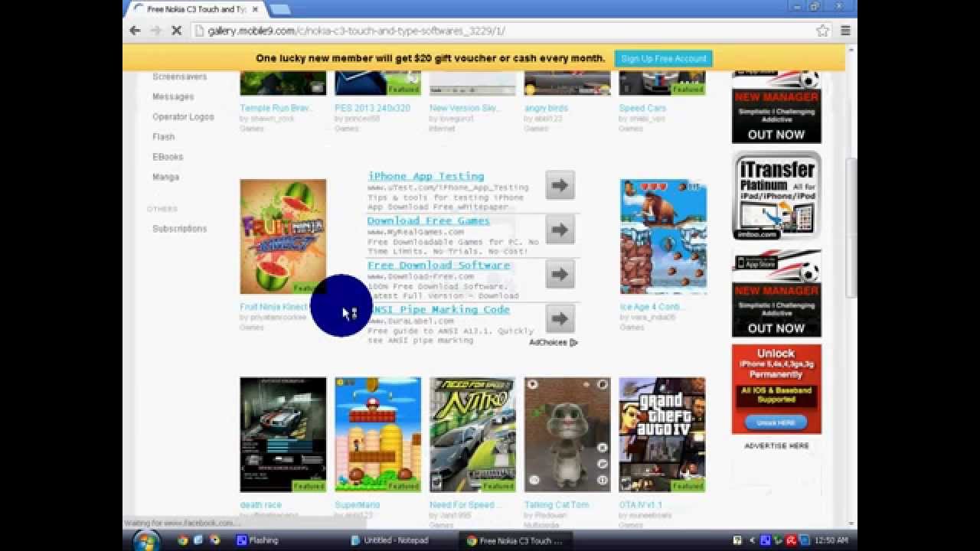
Task: Open Talking Cat Tom thumbnail
Action: coord(567,434)
